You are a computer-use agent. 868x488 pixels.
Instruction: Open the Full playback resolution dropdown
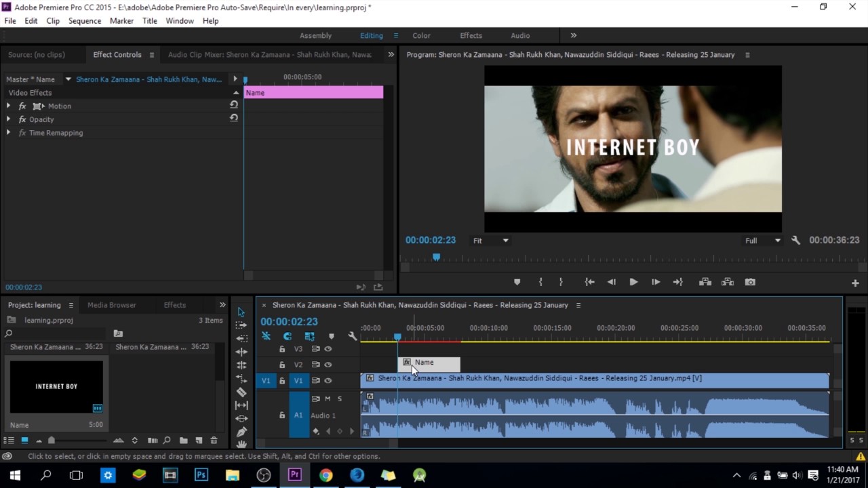pos(763,241)
